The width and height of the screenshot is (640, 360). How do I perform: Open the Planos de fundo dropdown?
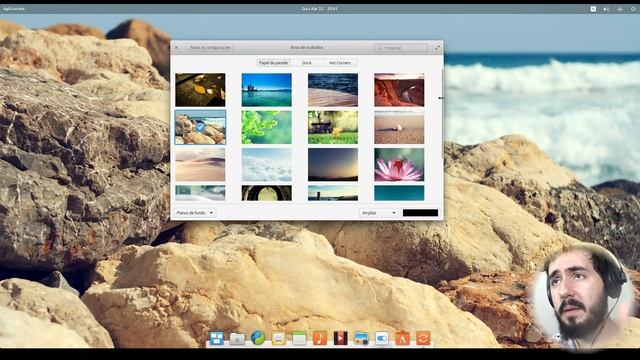tap(195, 213)
